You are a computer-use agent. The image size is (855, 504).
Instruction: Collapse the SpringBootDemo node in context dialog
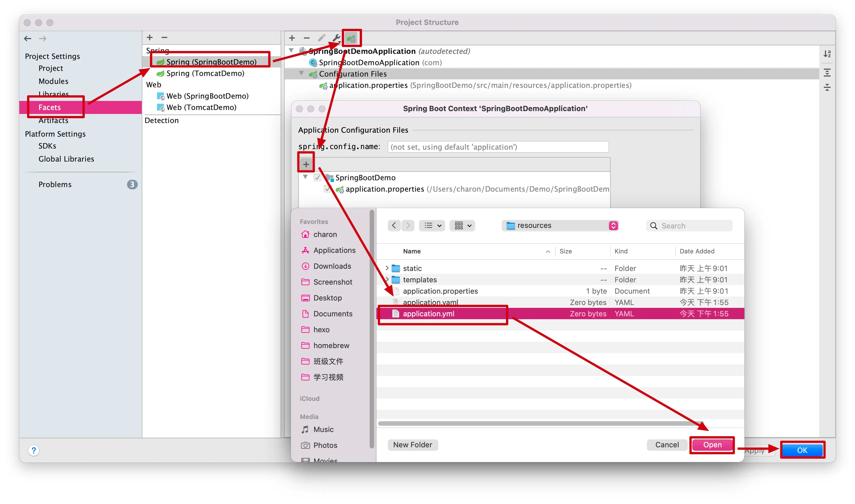[x=305, y=177]
